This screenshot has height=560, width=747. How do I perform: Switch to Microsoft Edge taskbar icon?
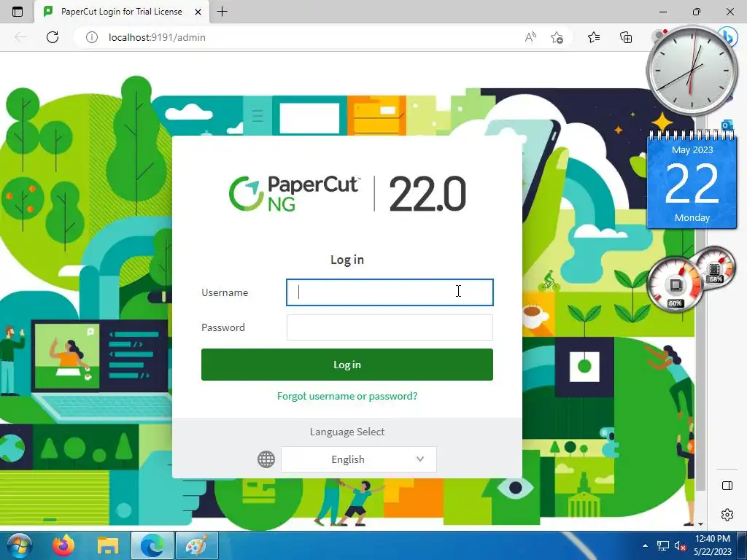[152, 545]
